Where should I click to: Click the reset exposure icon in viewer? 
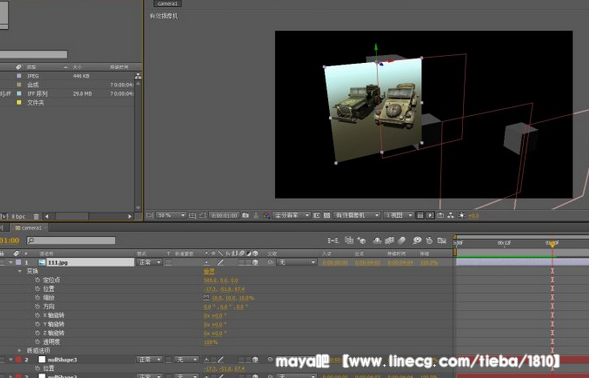462,215
